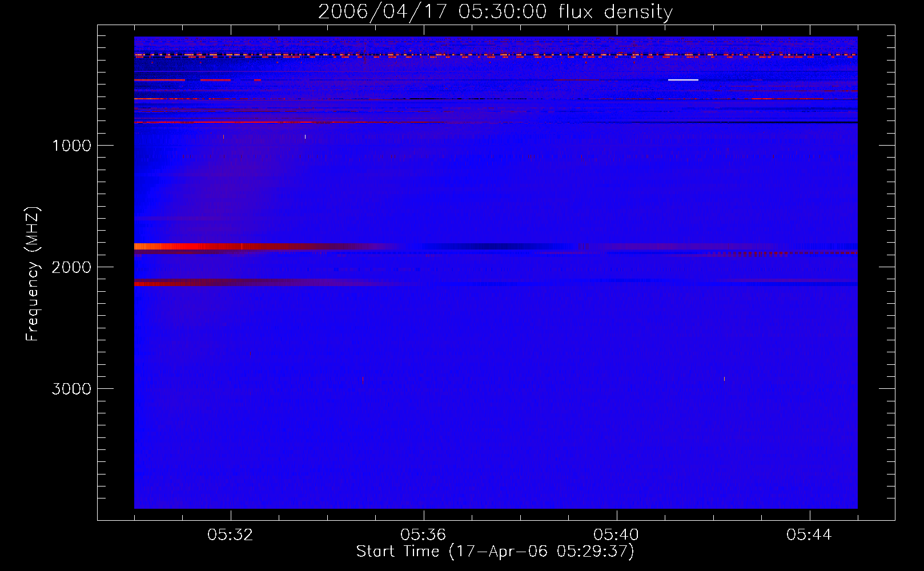The width and height of the screenshot is (924, 571).
Task: Click the short white line segment in the spectrogram
Action: point(683,80)
